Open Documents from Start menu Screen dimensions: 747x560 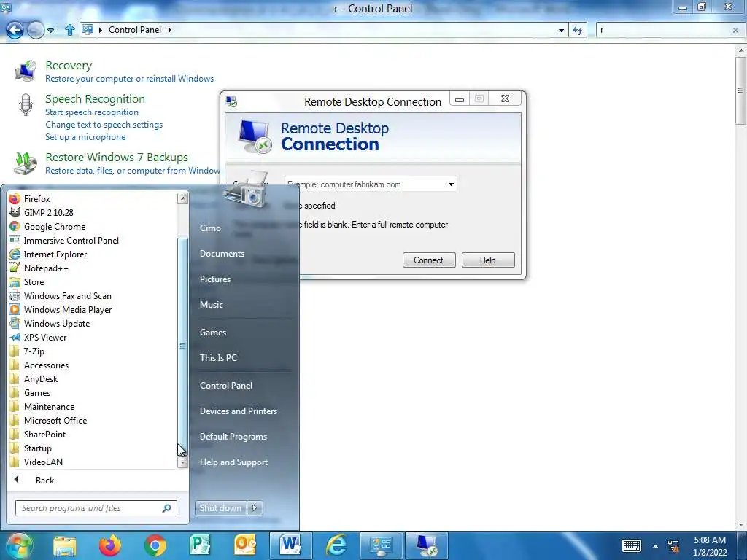click(x=222, y=254)
